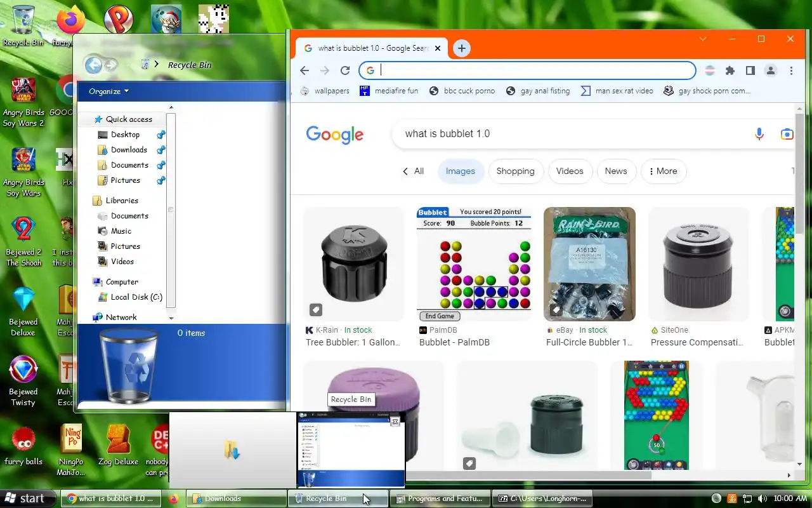Open the Recycle Bin desktop icon
812x508 pixels.
click(x=23, y=25)
